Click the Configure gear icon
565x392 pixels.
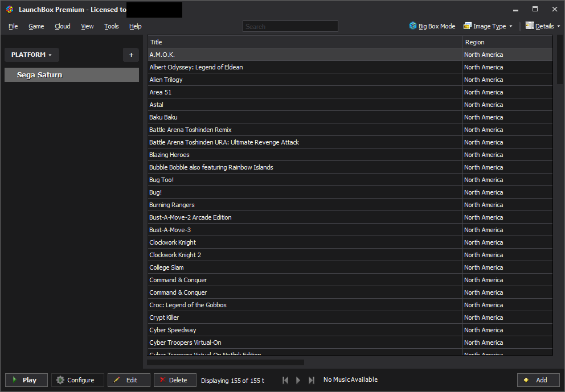[x=60, y=379]
